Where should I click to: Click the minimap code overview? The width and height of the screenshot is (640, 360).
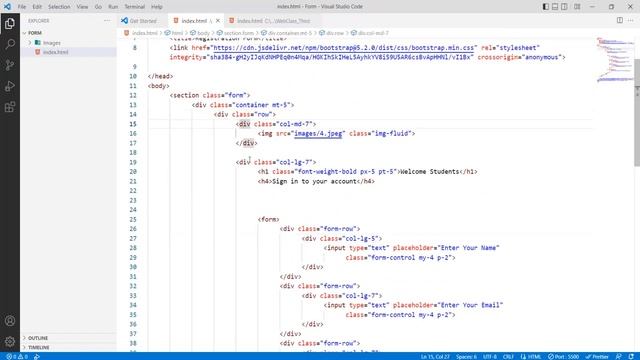[x=615, y=60]
